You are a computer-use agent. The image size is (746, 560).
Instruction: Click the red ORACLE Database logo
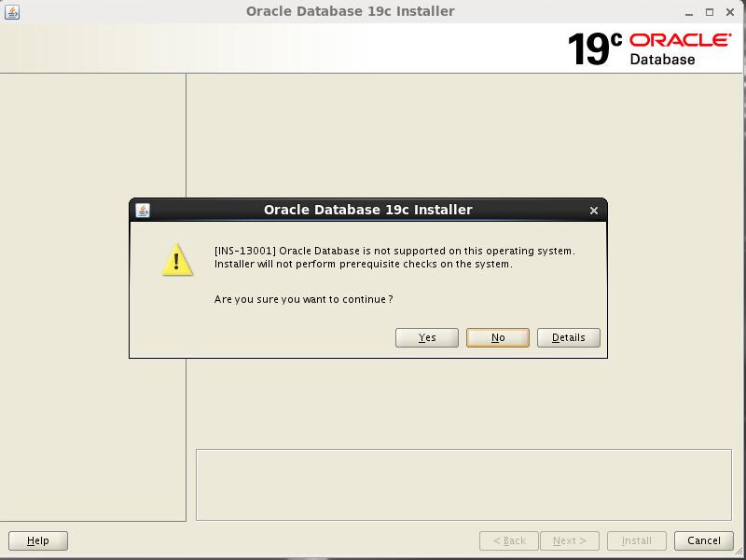(680, 48)
